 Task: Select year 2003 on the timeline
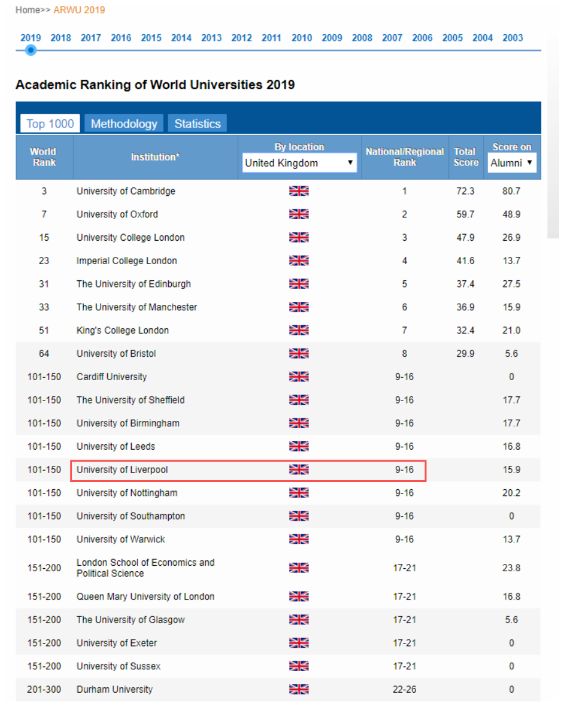(513, 38)
